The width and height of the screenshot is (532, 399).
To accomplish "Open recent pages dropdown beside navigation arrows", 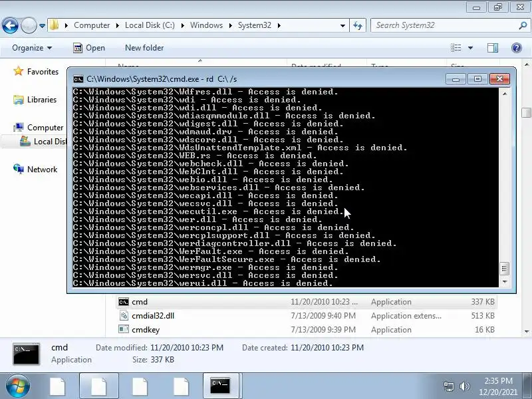I will (x=42, y=25).
